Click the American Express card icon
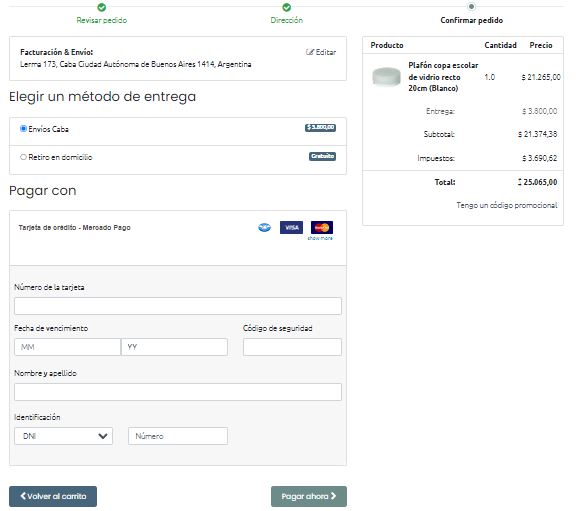The width and height of the screenshot is (578, 511). click(x=264, y=227)
